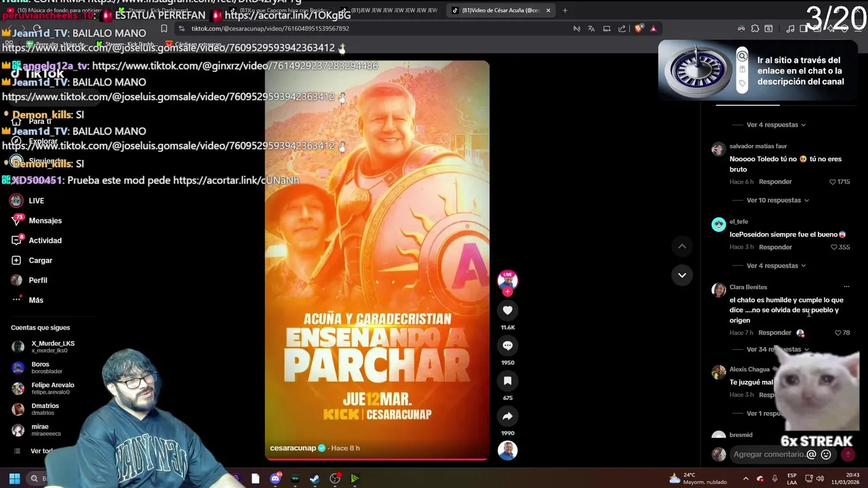The width and height of the screenshot is (868, 488).
Task: Open Alexis Chagua profile avatar
Action: 718,372
